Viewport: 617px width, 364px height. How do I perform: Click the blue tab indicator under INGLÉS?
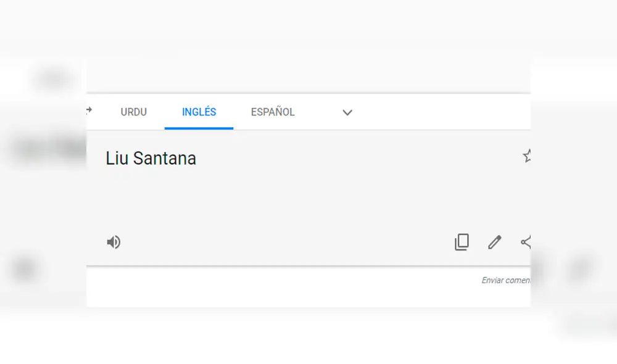point(199,128)
